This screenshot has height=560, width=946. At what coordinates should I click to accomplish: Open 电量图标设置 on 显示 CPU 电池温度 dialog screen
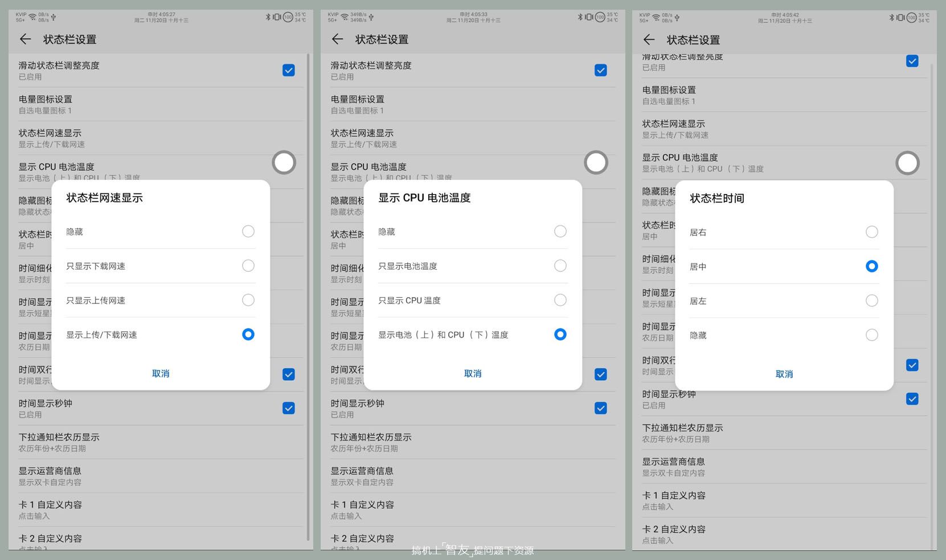pos(473,104)
